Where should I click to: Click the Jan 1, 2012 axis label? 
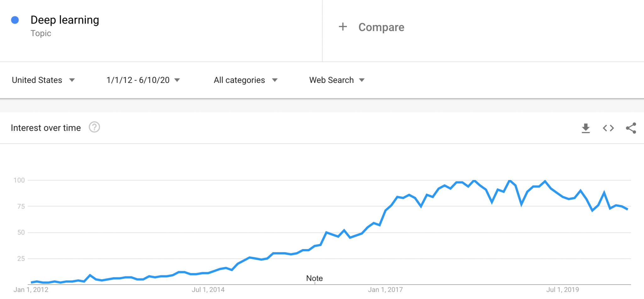(x=31, y=290)
